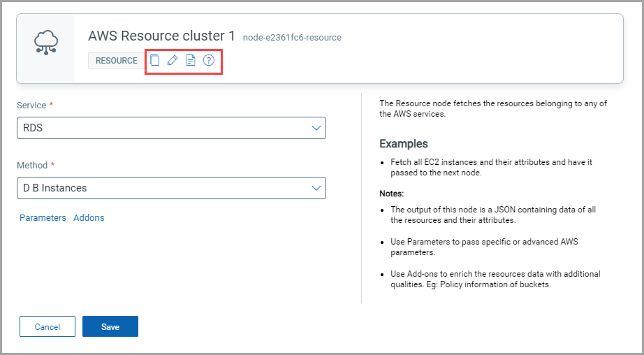This screenshot has height=355, width=644.
Task: Click the copy node icon beside RESOURCE
Action: point(154,60)
